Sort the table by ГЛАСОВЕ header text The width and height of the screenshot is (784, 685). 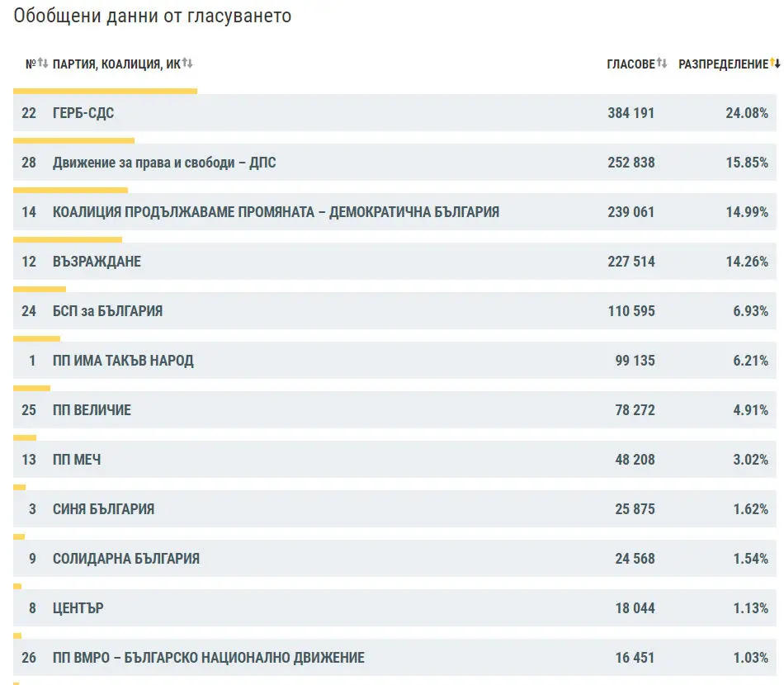(630, 64)
